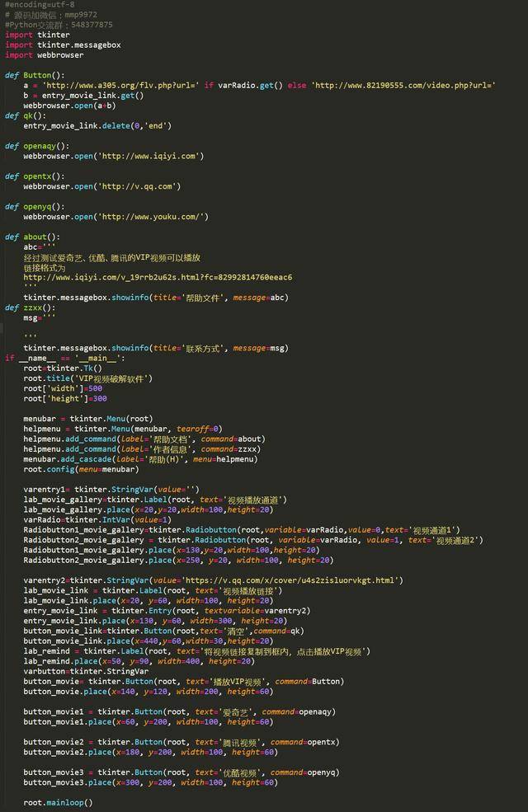
Task: Click the 'def Button():' definition
Action: click(35, 75)
